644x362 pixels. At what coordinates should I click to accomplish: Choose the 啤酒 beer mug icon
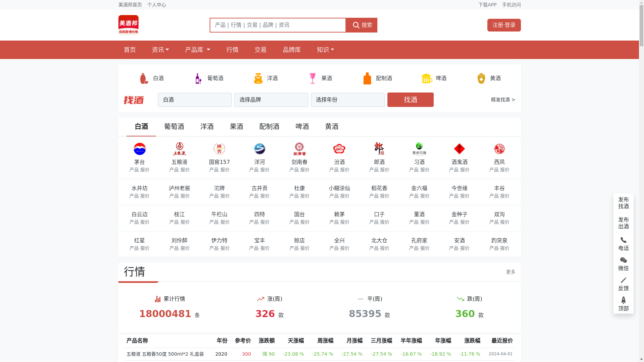[427, 78]
